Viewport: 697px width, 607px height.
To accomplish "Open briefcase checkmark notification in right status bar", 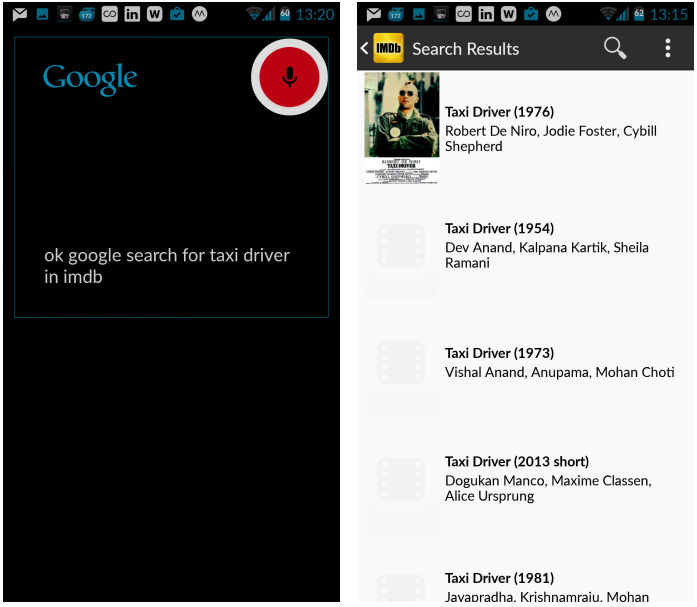I will 531,15.
